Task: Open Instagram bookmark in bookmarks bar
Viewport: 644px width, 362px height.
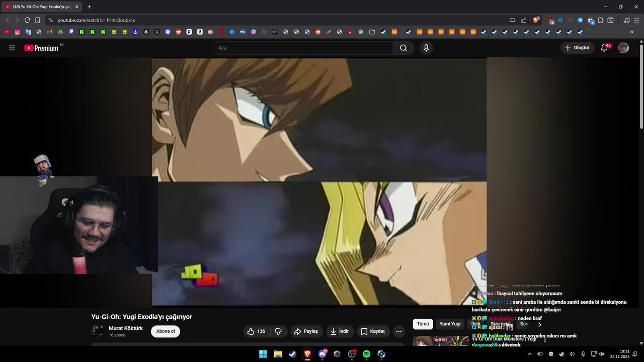Action: click(17, 32)
